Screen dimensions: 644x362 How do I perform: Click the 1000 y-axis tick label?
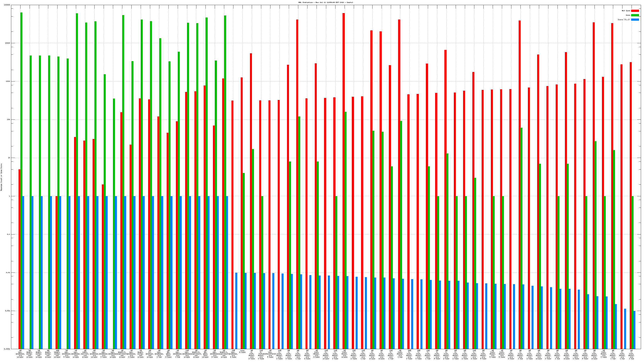8,81
